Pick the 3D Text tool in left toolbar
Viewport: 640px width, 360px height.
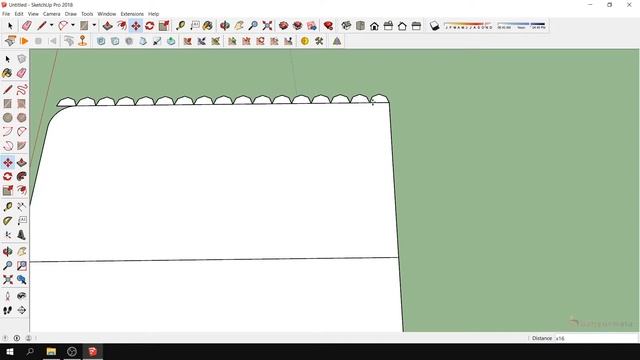coord(22,235)
